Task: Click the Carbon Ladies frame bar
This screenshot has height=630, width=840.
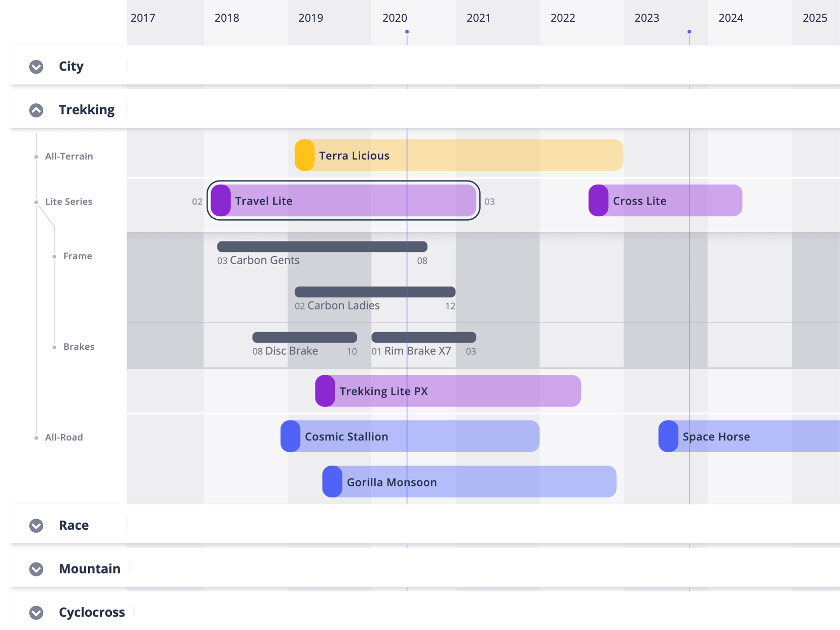Action: 375,292
